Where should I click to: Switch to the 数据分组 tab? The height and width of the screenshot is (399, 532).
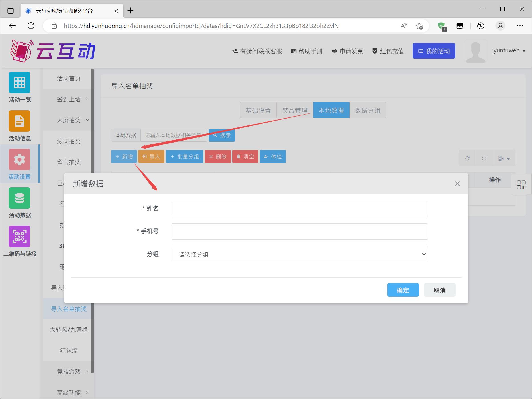point(368,110)
